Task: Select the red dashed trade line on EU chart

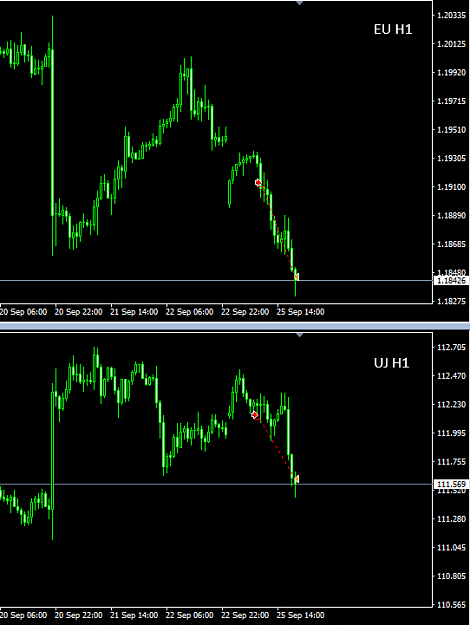Action: coord(276,228)
